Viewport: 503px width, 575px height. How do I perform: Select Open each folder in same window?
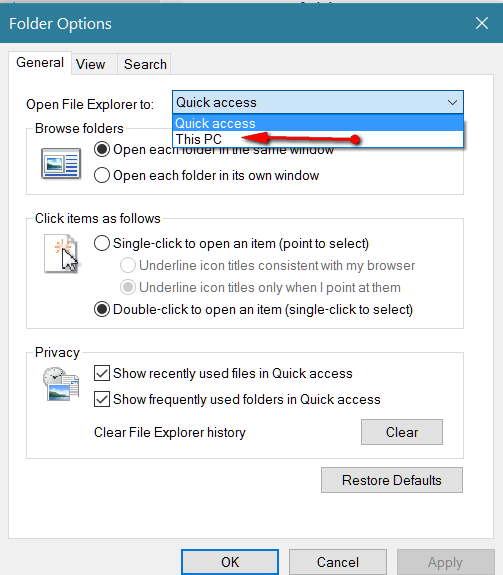click(x=102, y=149)
